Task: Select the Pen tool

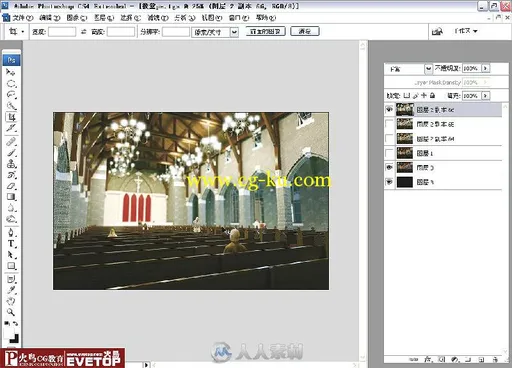Action: coord(11,232)
